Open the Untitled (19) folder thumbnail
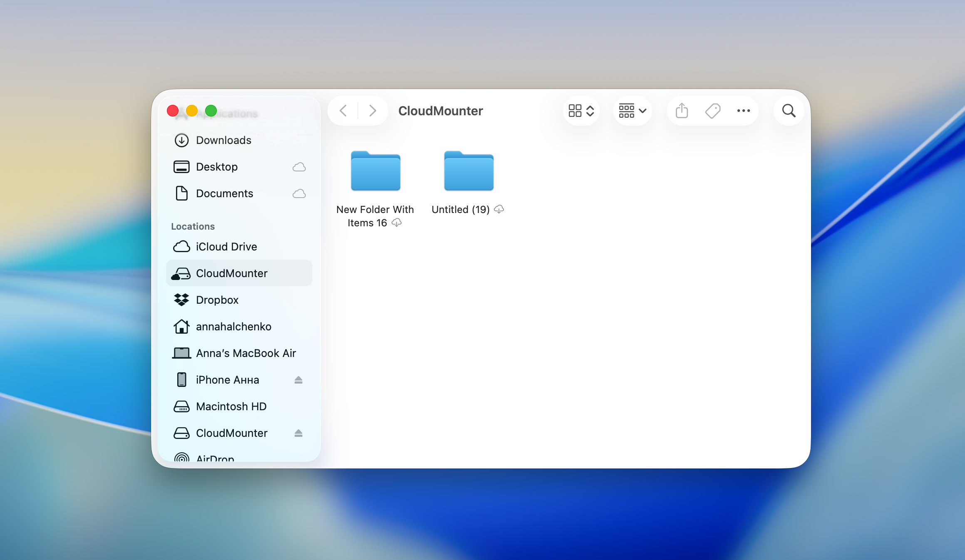 click(x=468, y=171)
